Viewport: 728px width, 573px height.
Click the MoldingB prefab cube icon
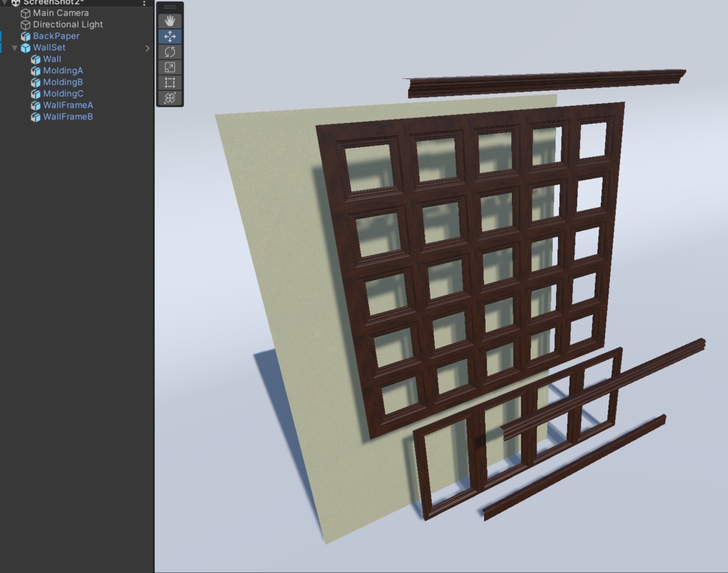click(36, 82)
